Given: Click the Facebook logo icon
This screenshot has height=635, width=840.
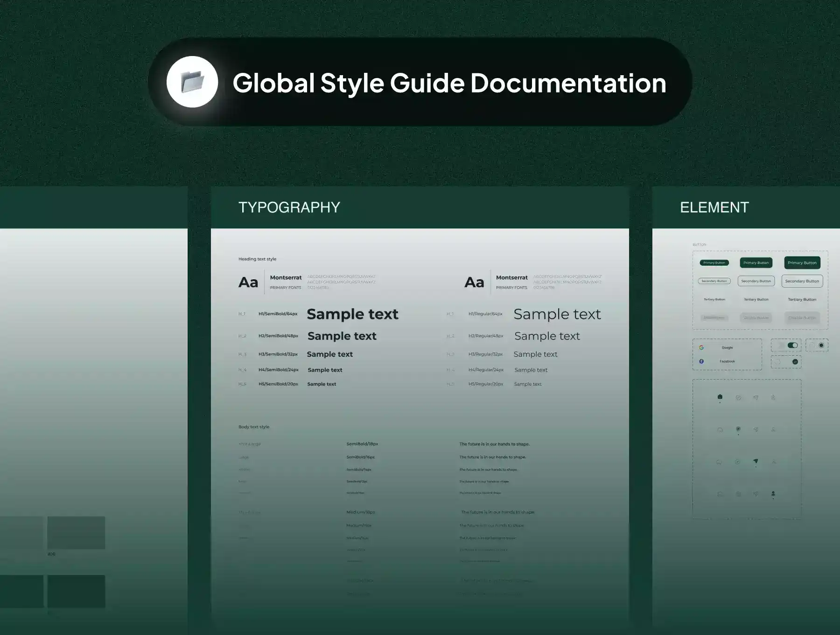Looking at the screenshot, I should click(701, 361).
